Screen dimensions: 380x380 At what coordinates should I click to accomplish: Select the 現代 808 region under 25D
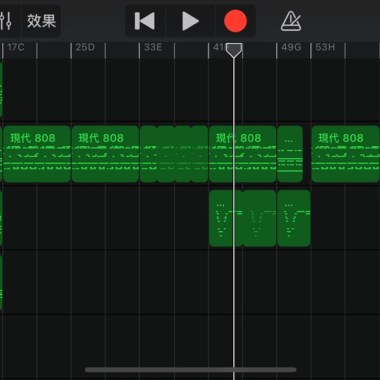click(105, 154)
